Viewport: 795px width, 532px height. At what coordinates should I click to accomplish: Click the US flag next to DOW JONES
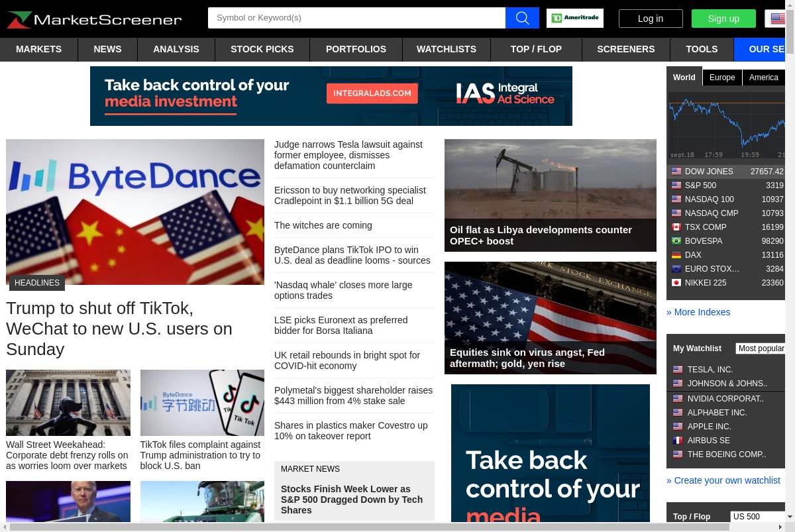pos(676,172)
